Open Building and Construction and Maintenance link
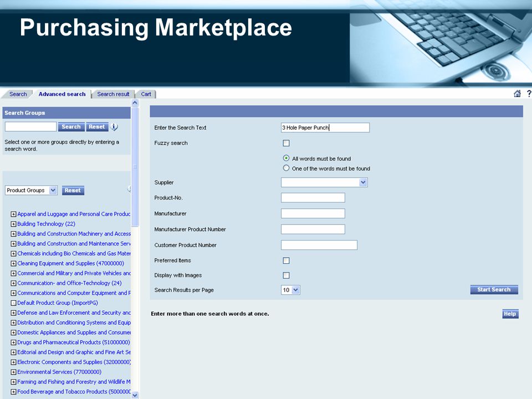 point(74,244)
